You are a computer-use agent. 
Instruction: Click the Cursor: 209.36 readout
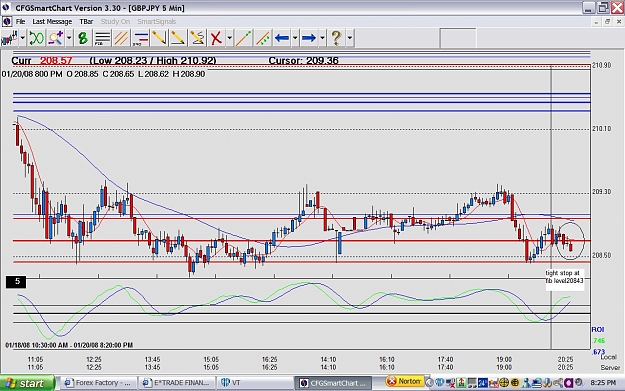tap(303, 61)
